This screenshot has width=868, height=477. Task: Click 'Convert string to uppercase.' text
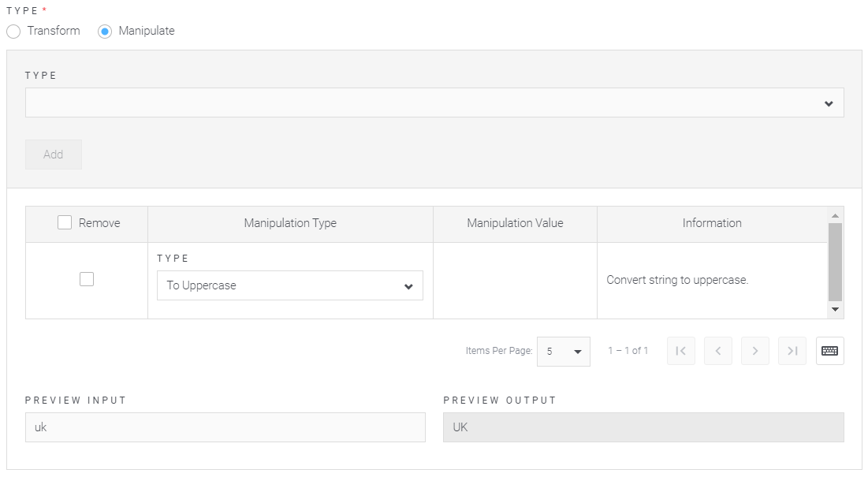(x=677, y=280)
